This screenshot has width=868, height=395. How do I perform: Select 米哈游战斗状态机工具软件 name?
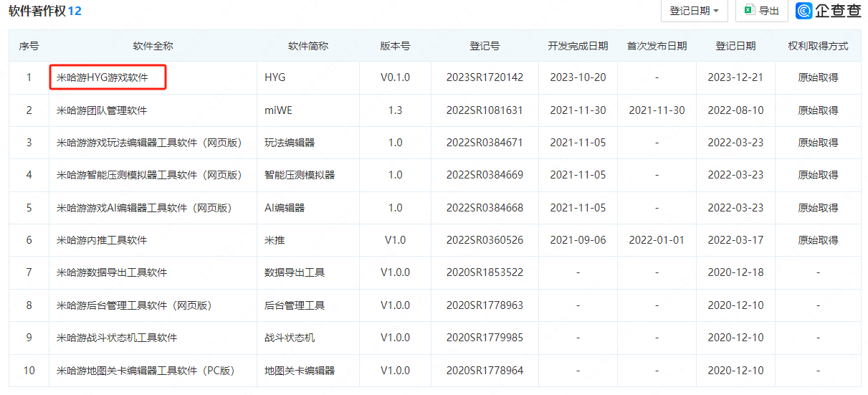point(117,338)
